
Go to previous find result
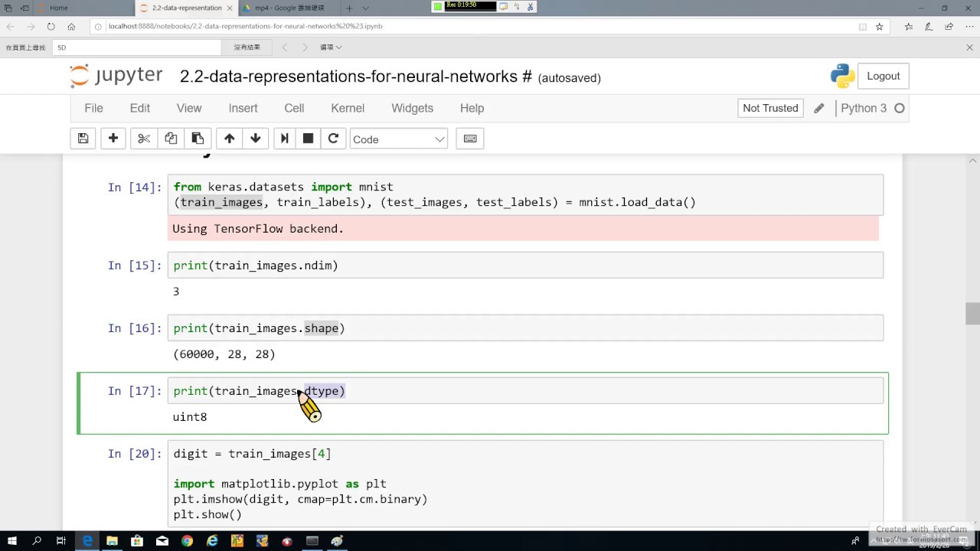(285, 47)
